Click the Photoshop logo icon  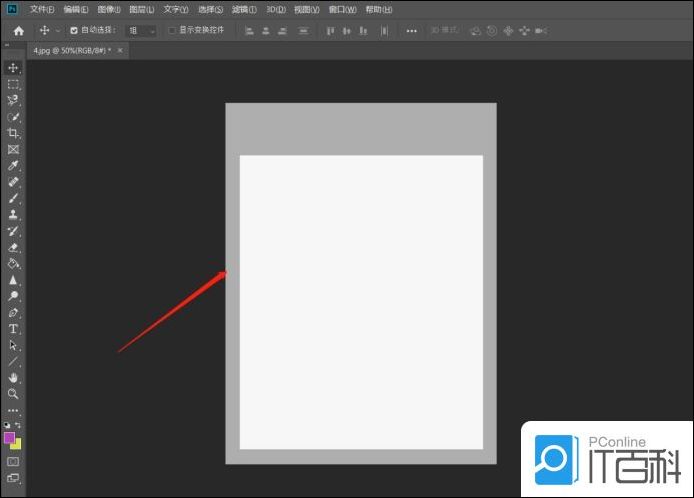pos(12,9)
